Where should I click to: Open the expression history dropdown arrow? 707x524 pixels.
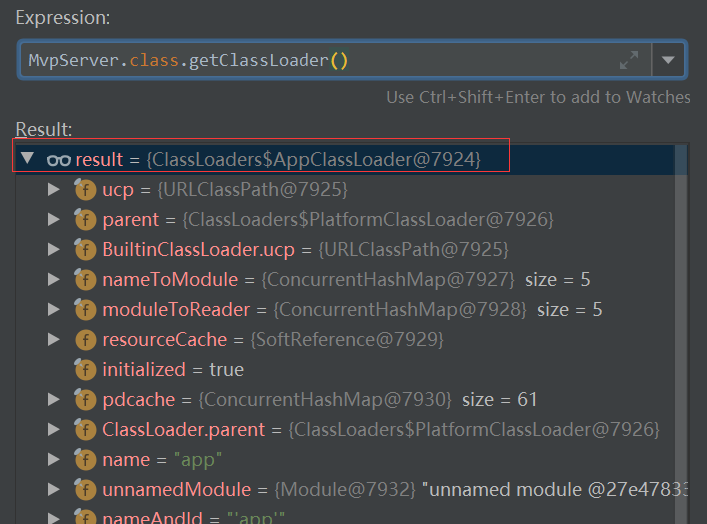(x=668, y=60)
